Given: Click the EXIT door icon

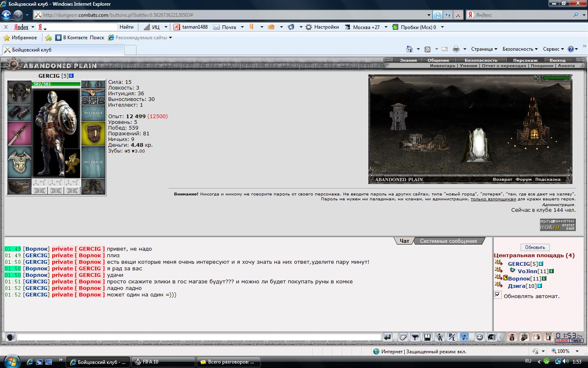Looking at the screenshot, I should (549, 337).
